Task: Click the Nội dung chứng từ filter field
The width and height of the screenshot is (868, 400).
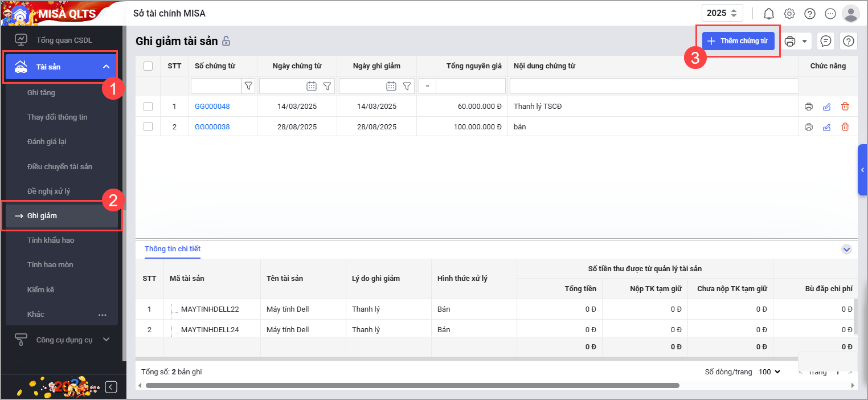Action: (x=653, y=86)
